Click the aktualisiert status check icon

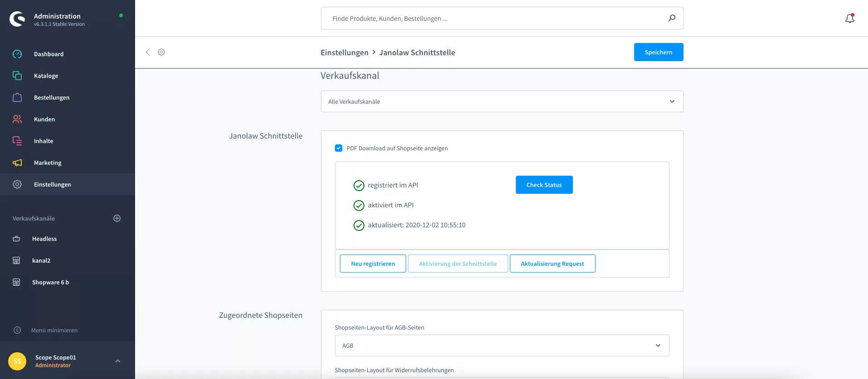click(359, 225)
